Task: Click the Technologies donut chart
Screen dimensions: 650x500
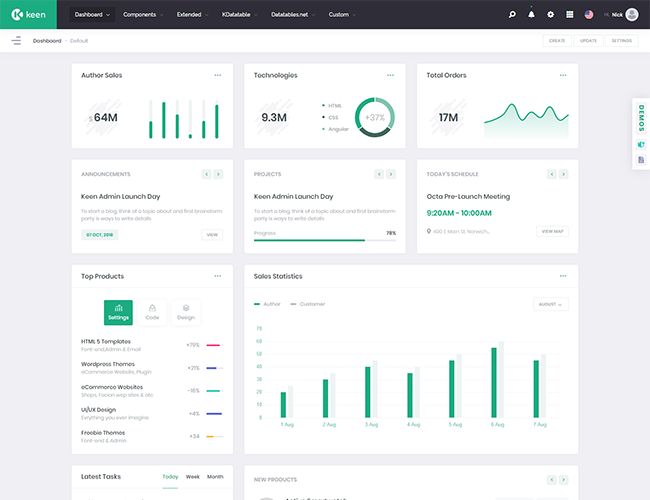Action: pyautogui.click(x=374, y=117)
